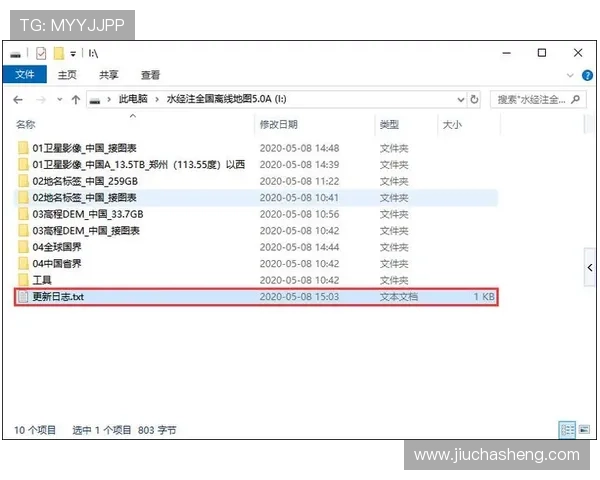Screen dimensions: 600x480
Task: Go back with the Back arrow
Action: (18, 100)
